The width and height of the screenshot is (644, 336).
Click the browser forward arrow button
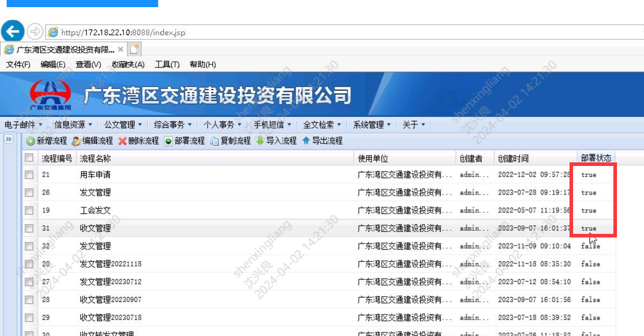click(x=35, y=32)
